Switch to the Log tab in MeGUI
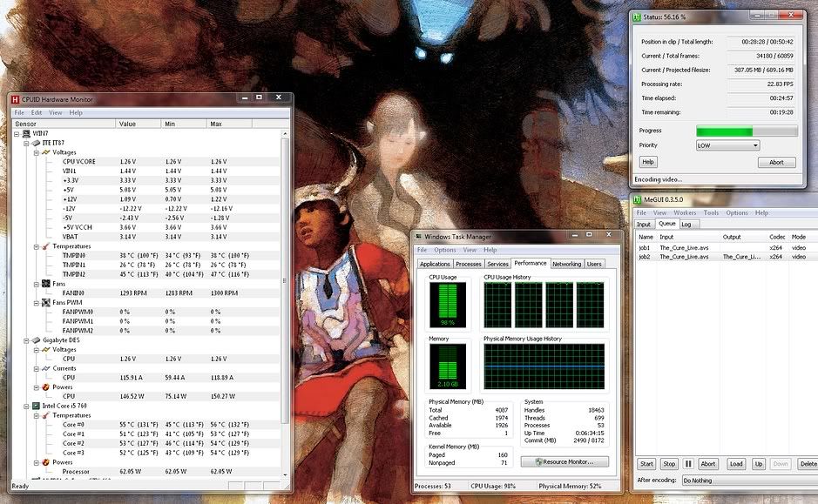The width and height of the screenshot is (818, 504). coord(686,224)
